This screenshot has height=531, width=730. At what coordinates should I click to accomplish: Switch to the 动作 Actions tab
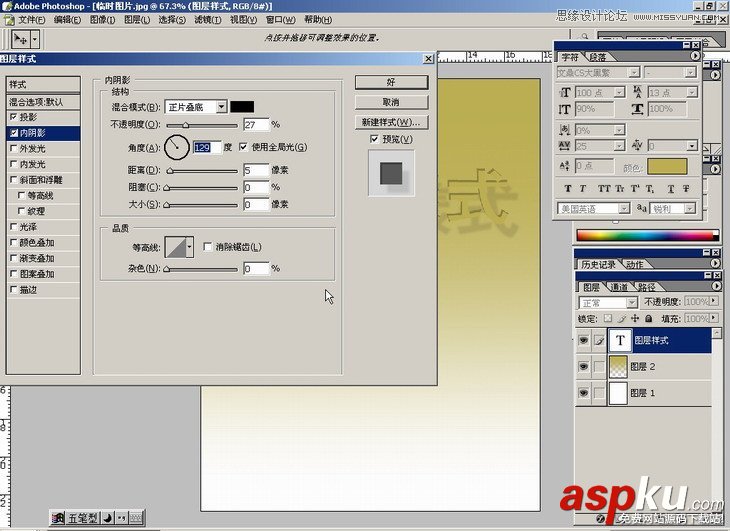(x=634, y=264)
